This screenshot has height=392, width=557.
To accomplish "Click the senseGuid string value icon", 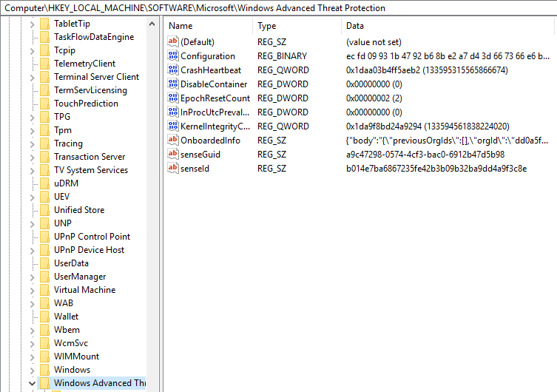I will [172, 154].
